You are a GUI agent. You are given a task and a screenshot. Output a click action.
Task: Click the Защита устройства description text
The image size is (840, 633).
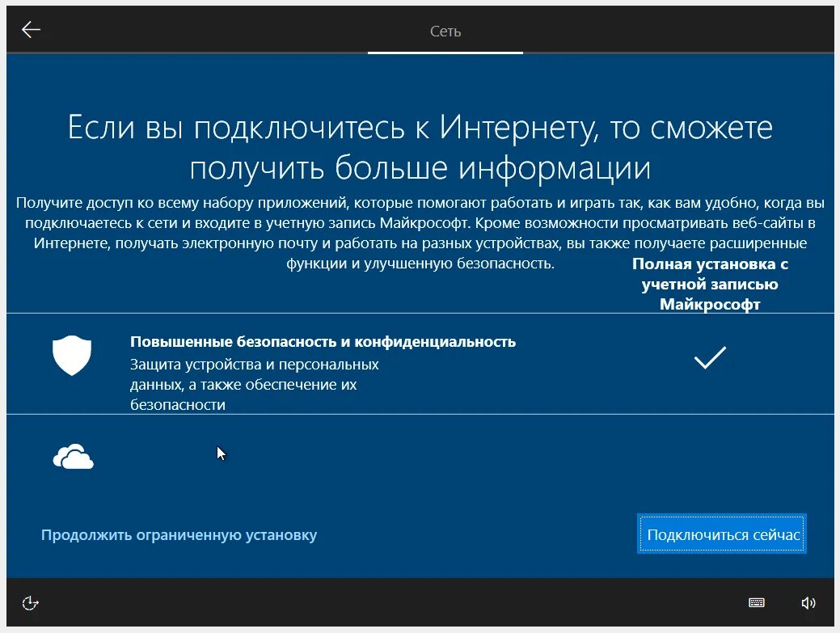[x=255, y=385]
